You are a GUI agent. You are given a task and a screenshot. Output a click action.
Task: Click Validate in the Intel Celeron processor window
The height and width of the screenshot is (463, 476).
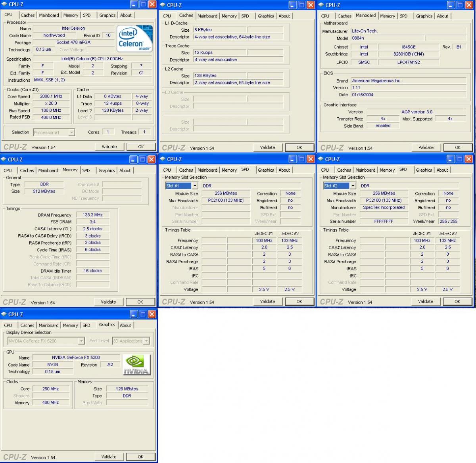(109, 147)
